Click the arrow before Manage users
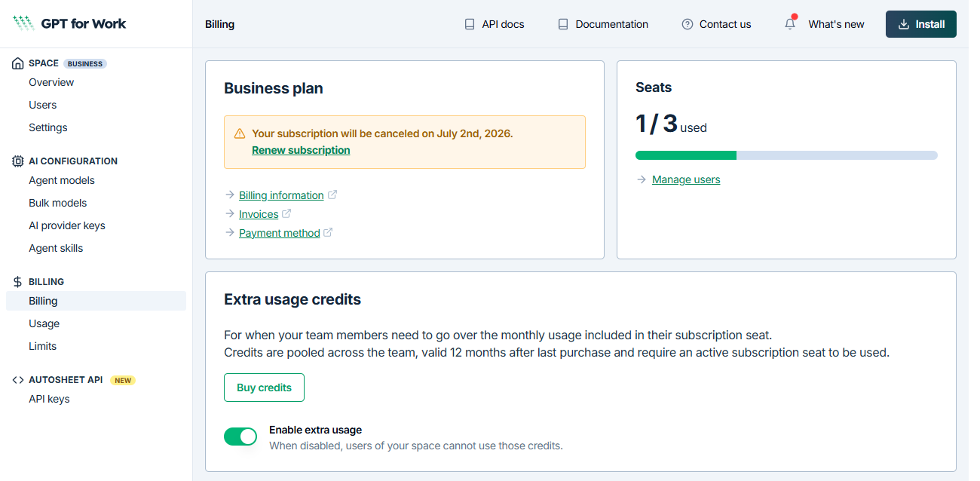 (642, 179)
